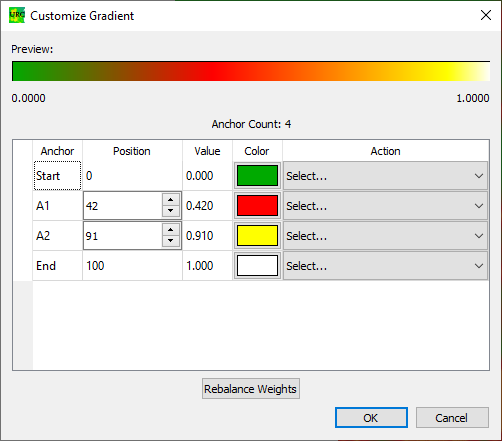Select the A2 anchor cell

click(57, 236)
